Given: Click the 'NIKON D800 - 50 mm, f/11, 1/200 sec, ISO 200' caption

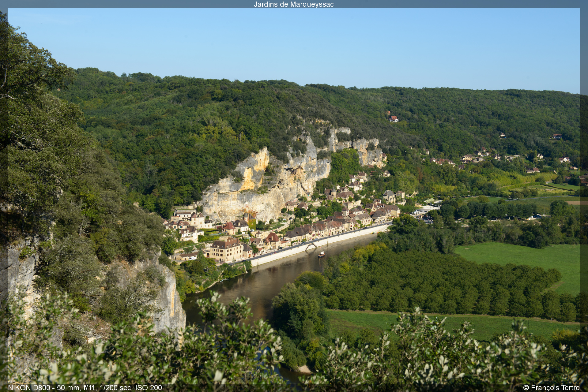Looking at the screenshot, I should tap(85, 387).
